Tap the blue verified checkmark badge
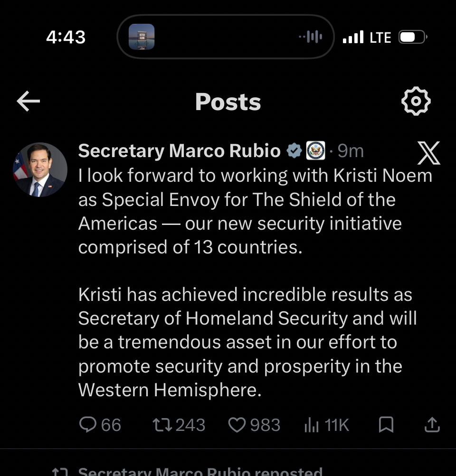The height and width of the screenshot is (476, 456). click(294, 151)
